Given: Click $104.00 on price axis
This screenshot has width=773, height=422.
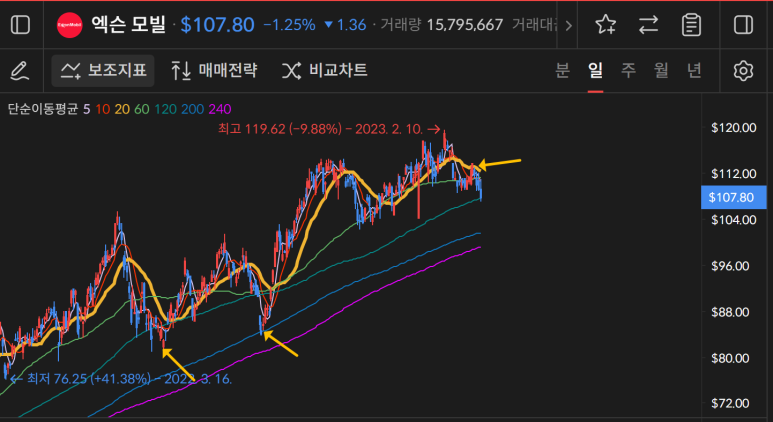Looking at the screenshot, I should pyautogui.click(x=734, y=220).
